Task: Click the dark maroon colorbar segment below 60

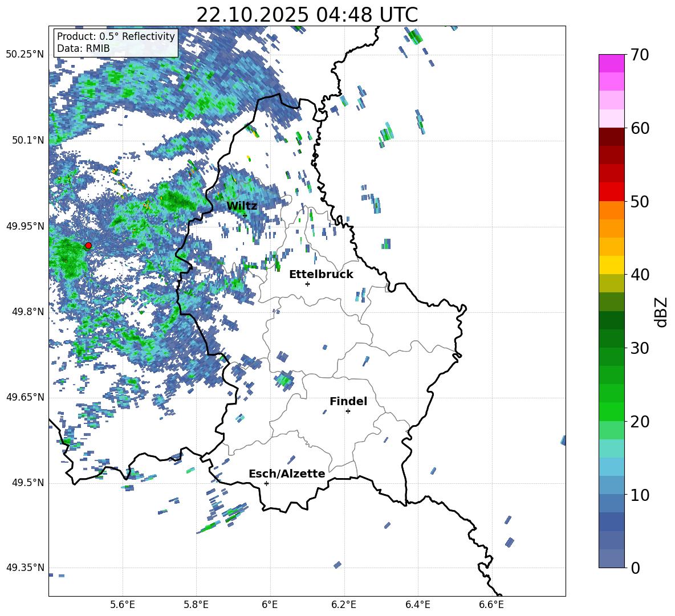Action: pos(611,137)
